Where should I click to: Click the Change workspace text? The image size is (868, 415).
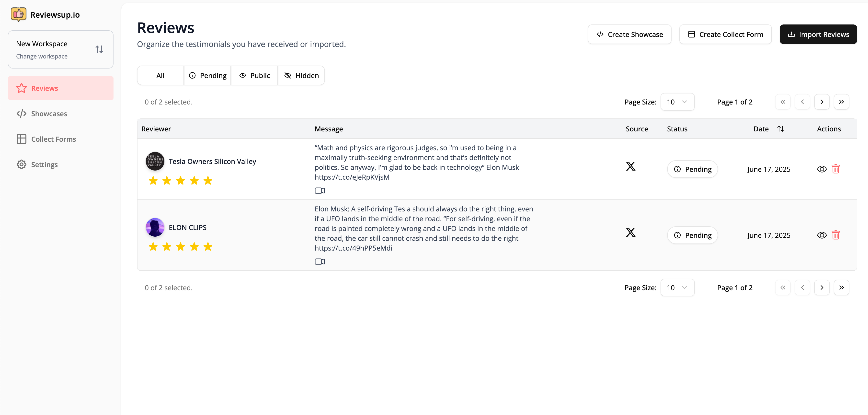click(42, 56)
